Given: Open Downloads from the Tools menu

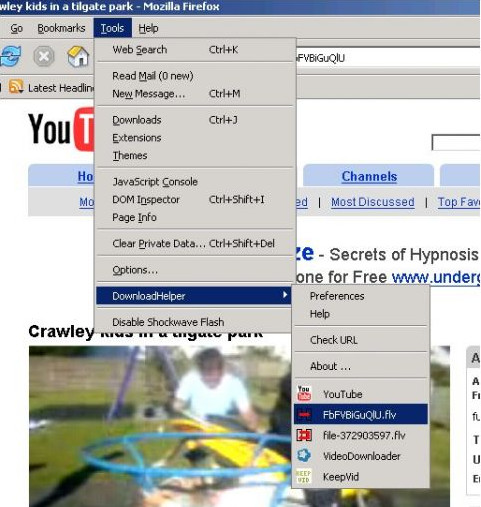Looking at the screenshot, I should [195, 120].
